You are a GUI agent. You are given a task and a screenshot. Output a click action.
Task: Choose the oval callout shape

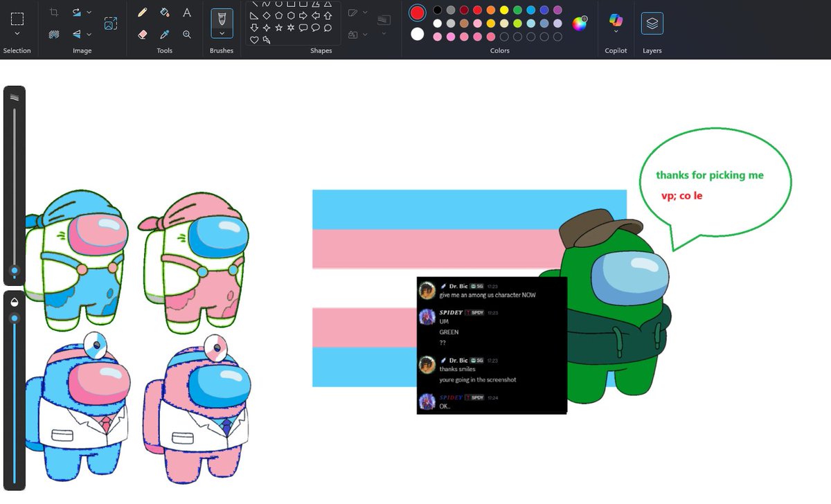[315, 28]
